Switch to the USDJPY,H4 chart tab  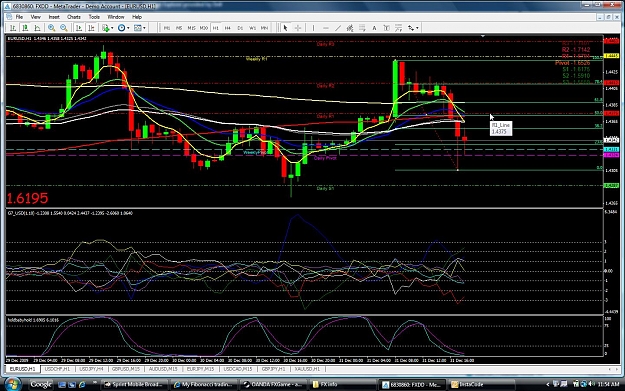91,369
